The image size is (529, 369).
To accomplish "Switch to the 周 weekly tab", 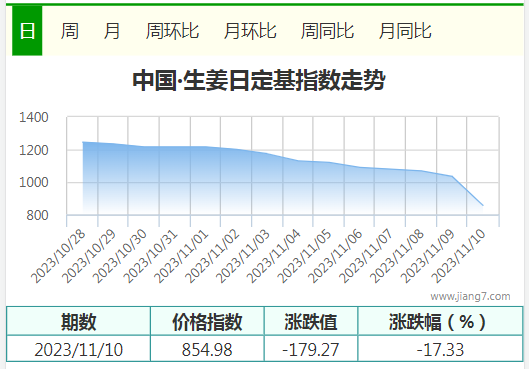I will tap(70, 31).
